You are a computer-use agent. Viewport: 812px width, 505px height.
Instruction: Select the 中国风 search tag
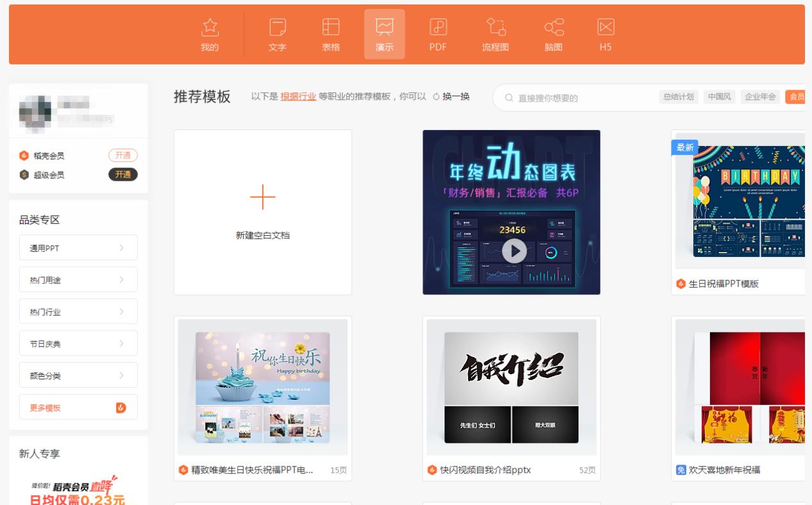(720, 97)
